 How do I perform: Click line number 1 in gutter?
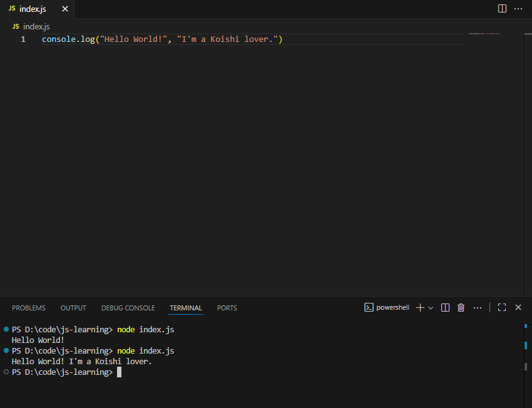[x=23, y=39]
